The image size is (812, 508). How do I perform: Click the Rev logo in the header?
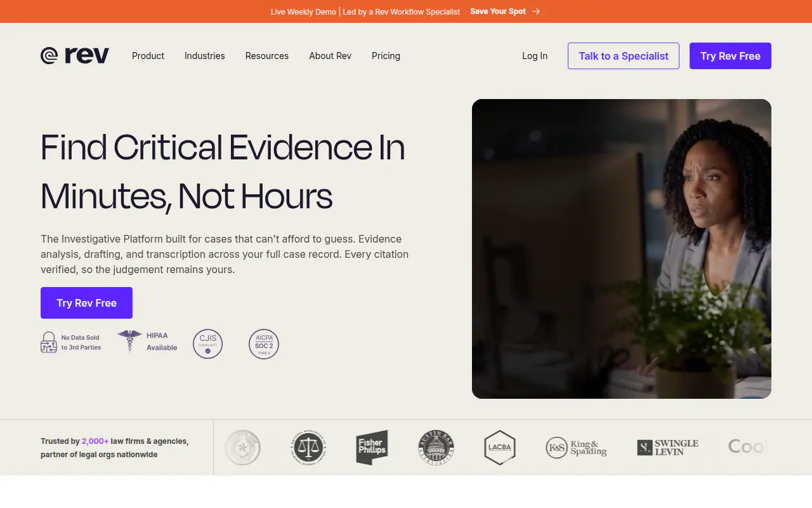point(75,56)
